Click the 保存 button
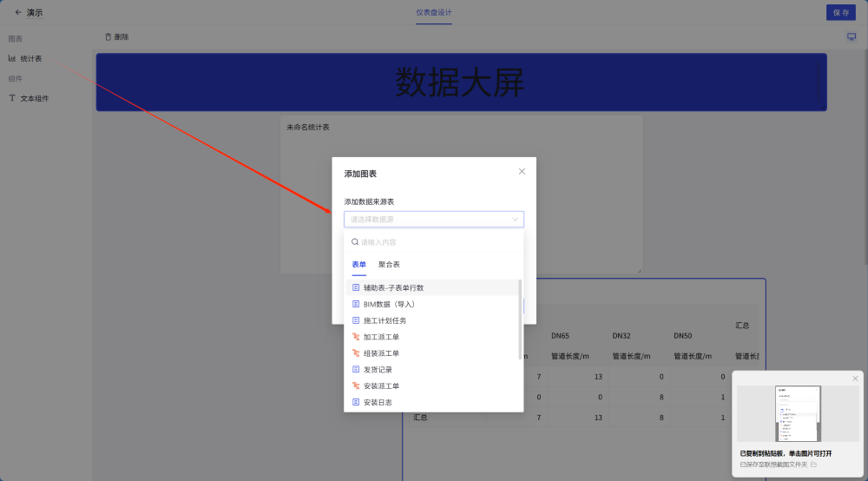This screenshot has width=868, height=481. (x=840, y=13)
